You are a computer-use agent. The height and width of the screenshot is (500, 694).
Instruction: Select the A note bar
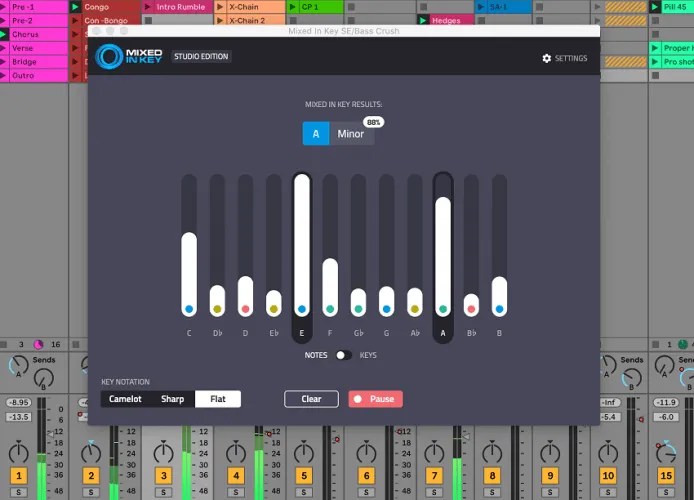[443, 257]
